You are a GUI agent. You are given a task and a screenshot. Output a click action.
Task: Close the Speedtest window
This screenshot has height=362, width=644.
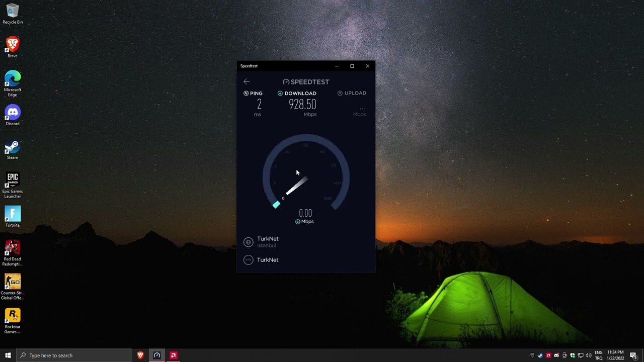click(x=367, y=66)
